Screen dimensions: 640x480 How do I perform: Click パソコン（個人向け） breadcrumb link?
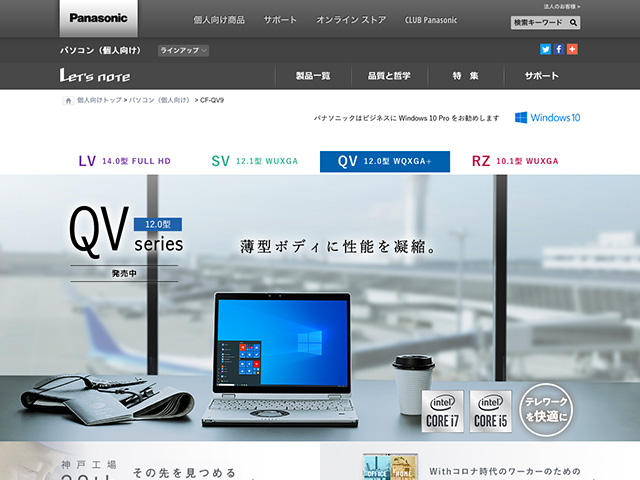click(160, 100)
